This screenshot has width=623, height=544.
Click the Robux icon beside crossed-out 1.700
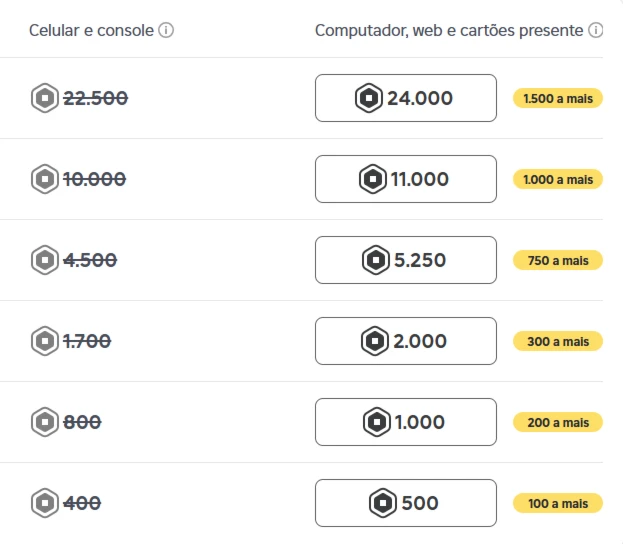(x=45, y=341)
